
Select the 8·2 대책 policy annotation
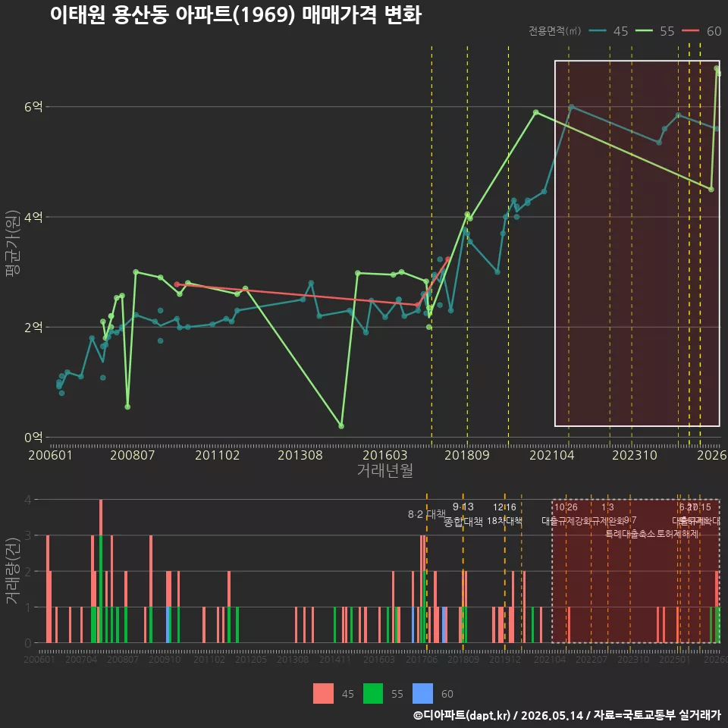tap(426, 514)
